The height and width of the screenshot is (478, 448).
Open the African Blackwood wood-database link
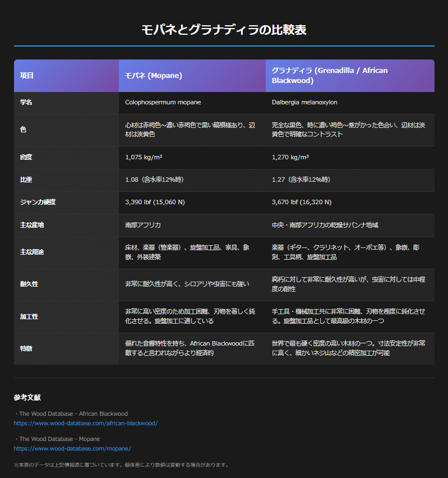pos(86,423)
